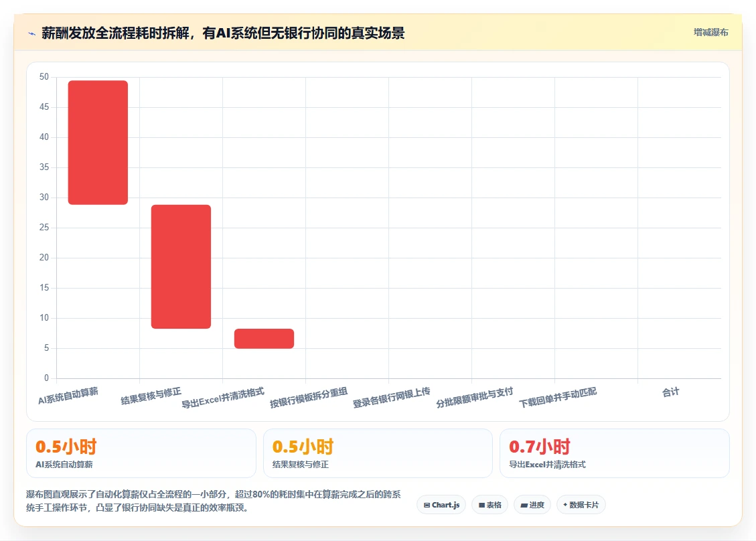Click the y-axis value 45
This screenshot has height=541, width=756.
(x=44, y=107)
